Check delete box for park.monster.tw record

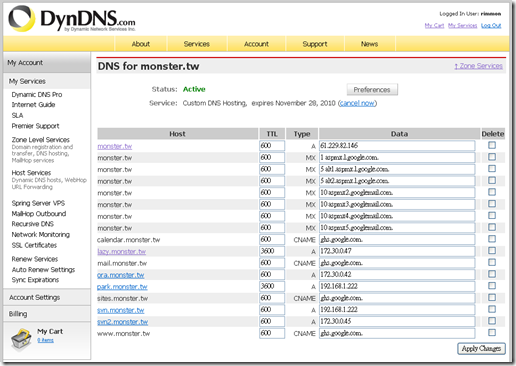point(492,286)
